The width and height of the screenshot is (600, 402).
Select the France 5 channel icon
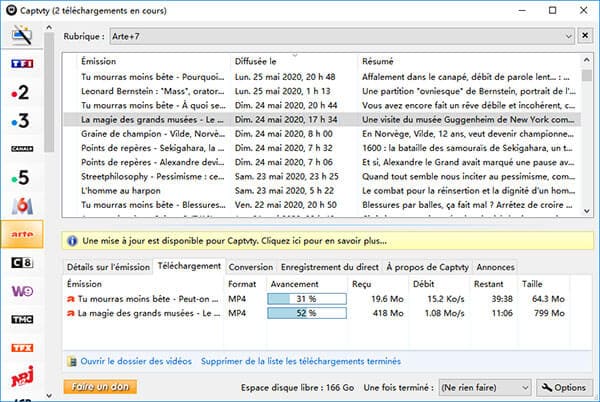[x=20, y=177]
